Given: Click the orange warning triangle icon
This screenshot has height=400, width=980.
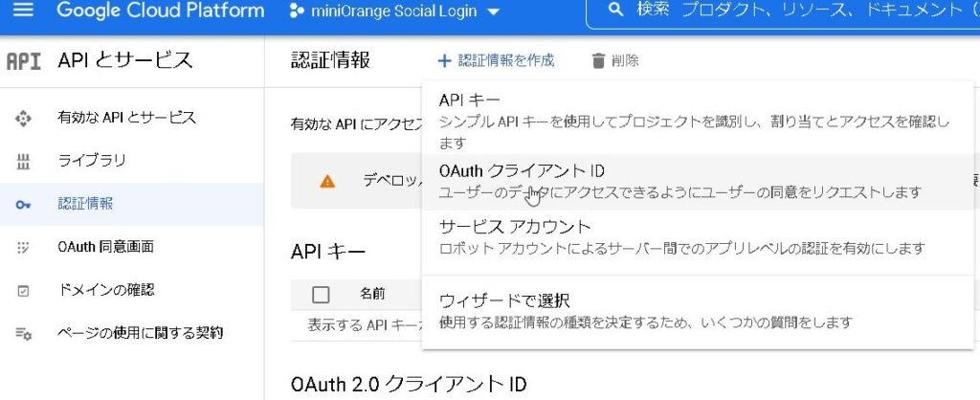Looking at the screenshot, I should [327, 180].
